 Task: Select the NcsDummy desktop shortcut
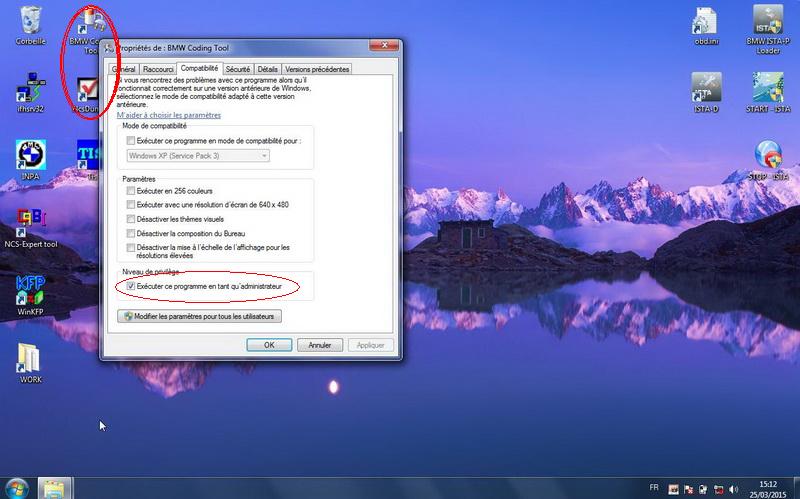pyautogui.click(x=87, y=95)
